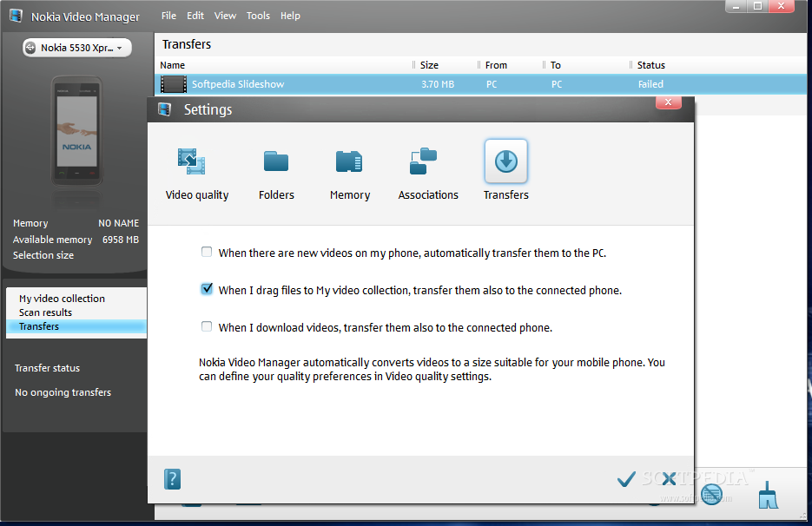Click the help question mark icon

point(173,479)
